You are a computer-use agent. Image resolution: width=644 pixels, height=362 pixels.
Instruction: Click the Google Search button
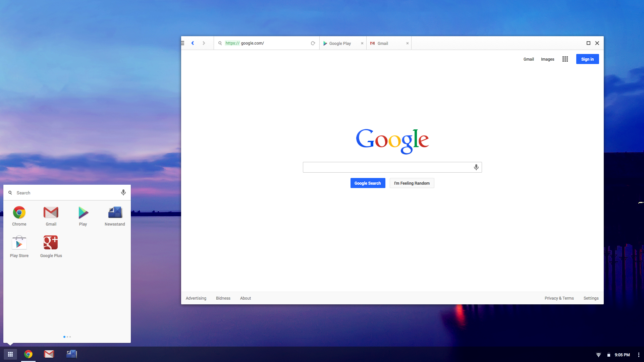click(368, 183)
